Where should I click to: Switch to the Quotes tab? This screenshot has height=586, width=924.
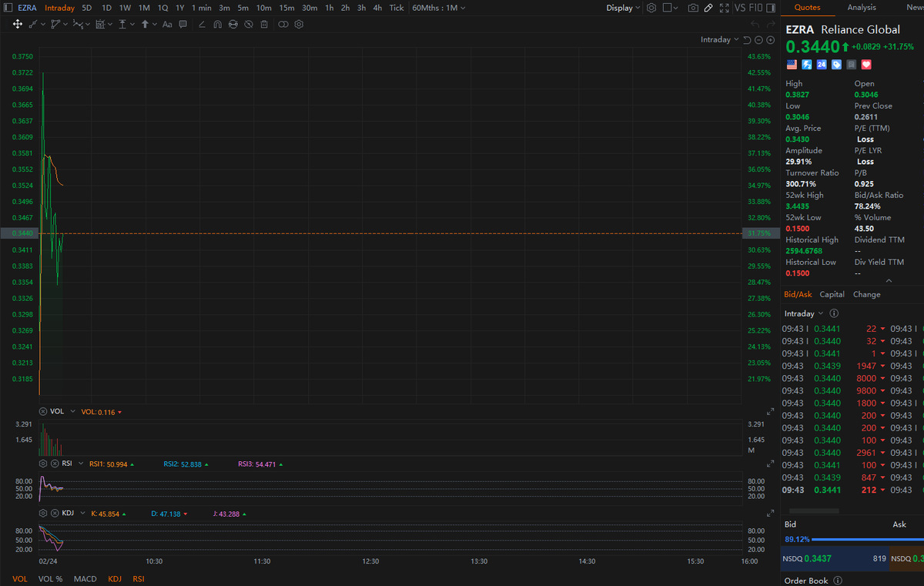(x=807, y=8)
